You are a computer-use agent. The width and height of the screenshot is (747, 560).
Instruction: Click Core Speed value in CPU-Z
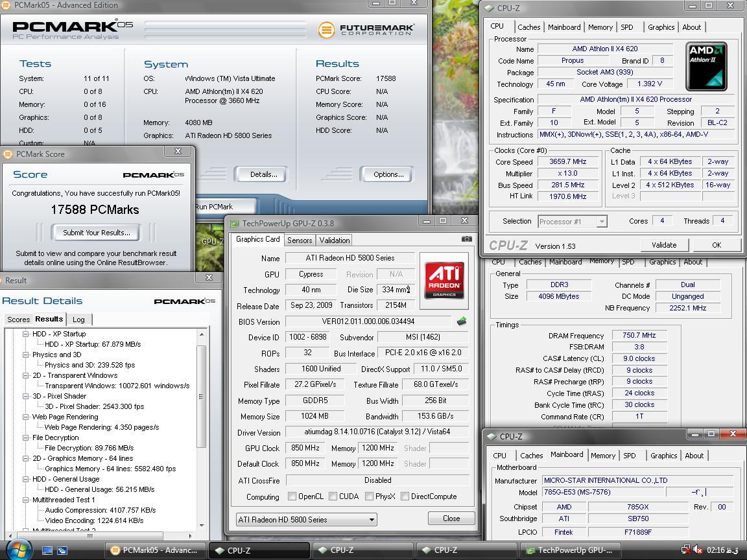click(567, 161)
